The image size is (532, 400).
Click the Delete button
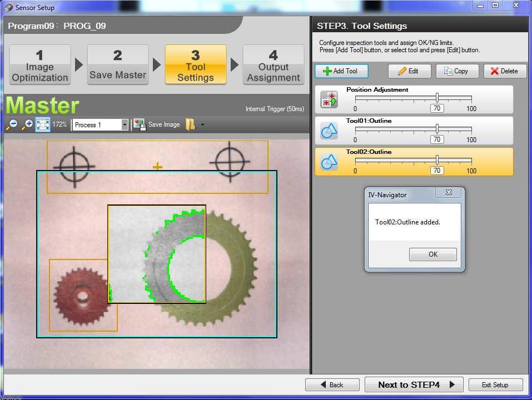[x=505, y=71]
